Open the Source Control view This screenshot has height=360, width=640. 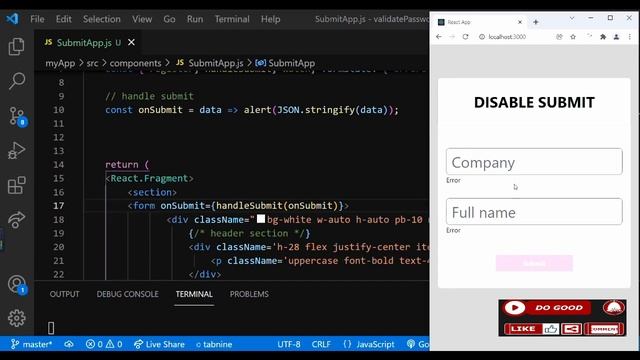point(17,116)
